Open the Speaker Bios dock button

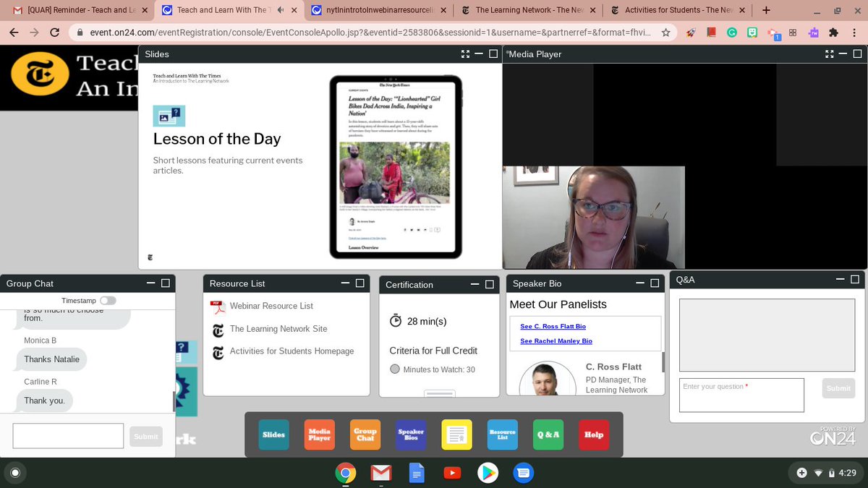tap(411, 435)
